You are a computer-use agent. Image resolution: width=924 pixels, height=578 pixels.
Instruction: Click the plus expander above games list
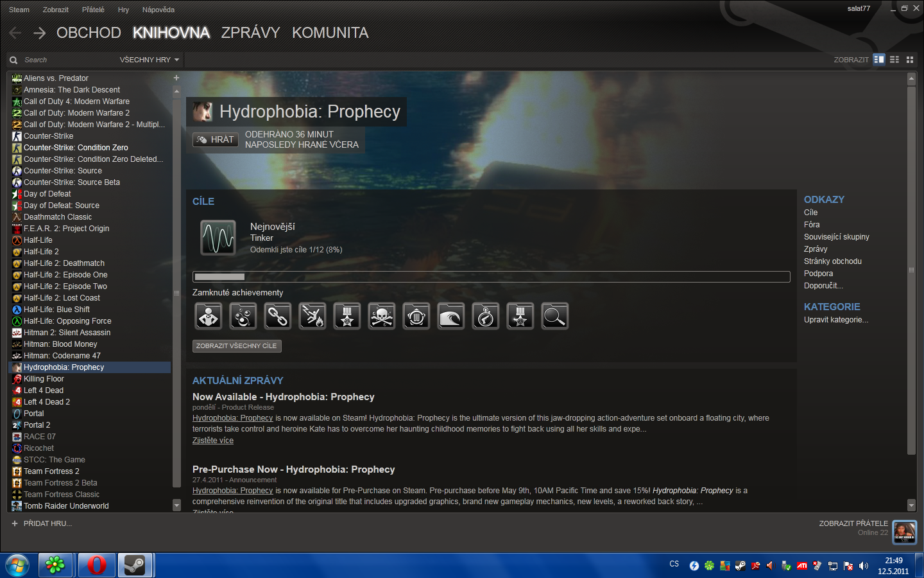[176, 78]
